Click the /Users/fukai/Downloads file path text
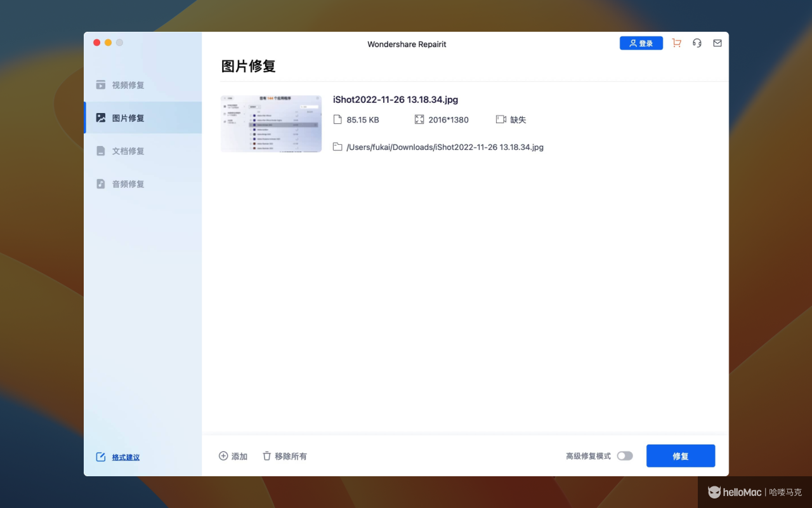The height and width of the screenshot is (508, 812). 445,147
